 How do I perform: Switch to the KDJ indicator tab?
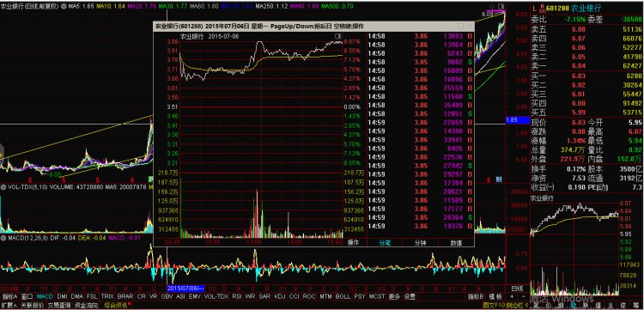280,296
